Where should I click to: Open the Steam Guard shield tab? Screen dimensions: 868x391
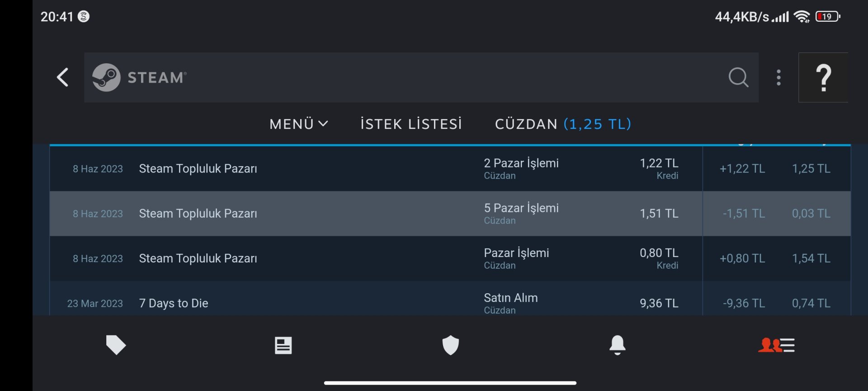click(x=450, y=345)
